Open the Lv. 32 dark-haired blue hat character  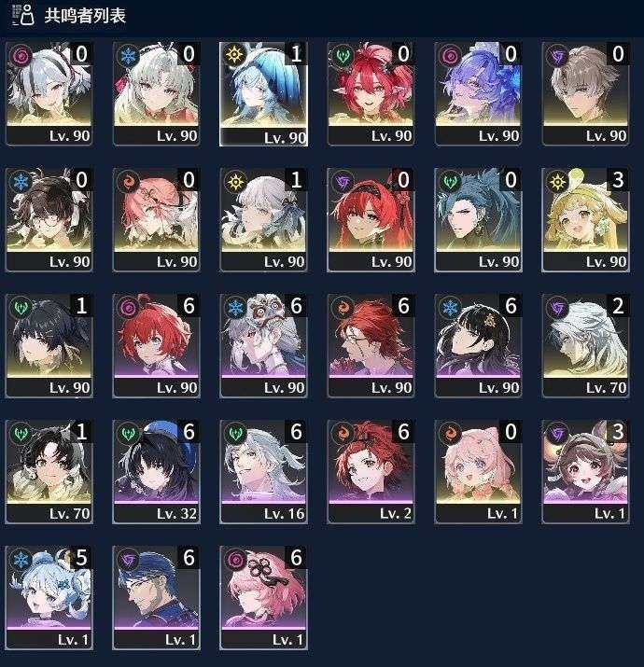[x=156, y=472]
